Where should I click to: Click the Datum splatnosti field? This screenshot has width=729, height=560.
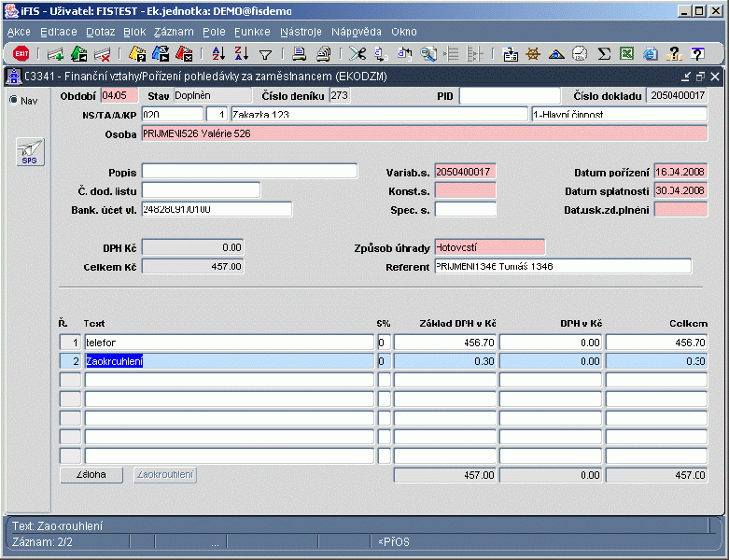tap(680, 190)
